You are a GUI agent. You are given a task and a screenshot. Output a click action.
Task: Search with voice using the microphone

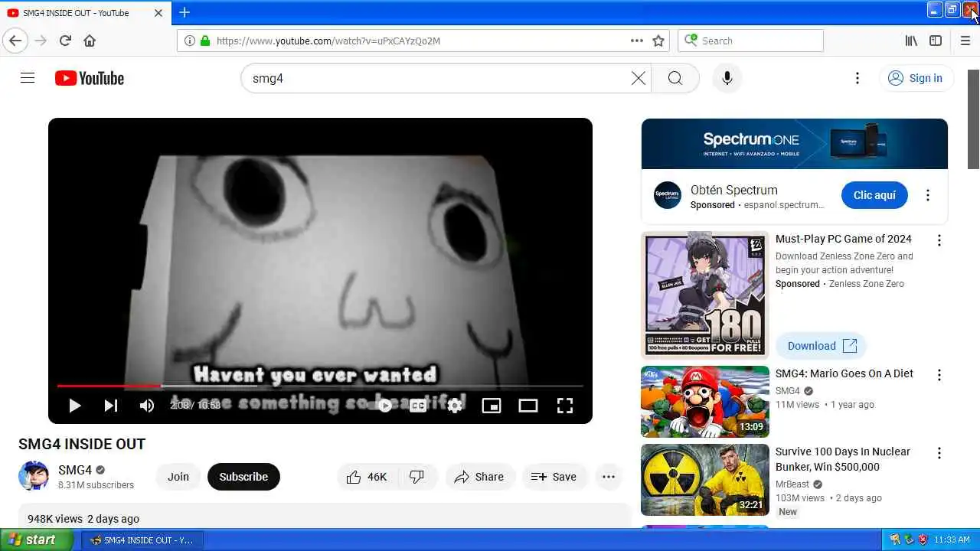click(x=727, y=78)
